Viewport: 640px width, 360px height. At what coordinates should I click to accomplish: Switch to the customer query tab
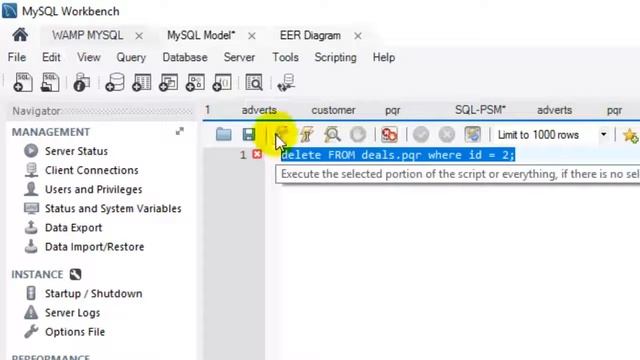pos(333,110)
